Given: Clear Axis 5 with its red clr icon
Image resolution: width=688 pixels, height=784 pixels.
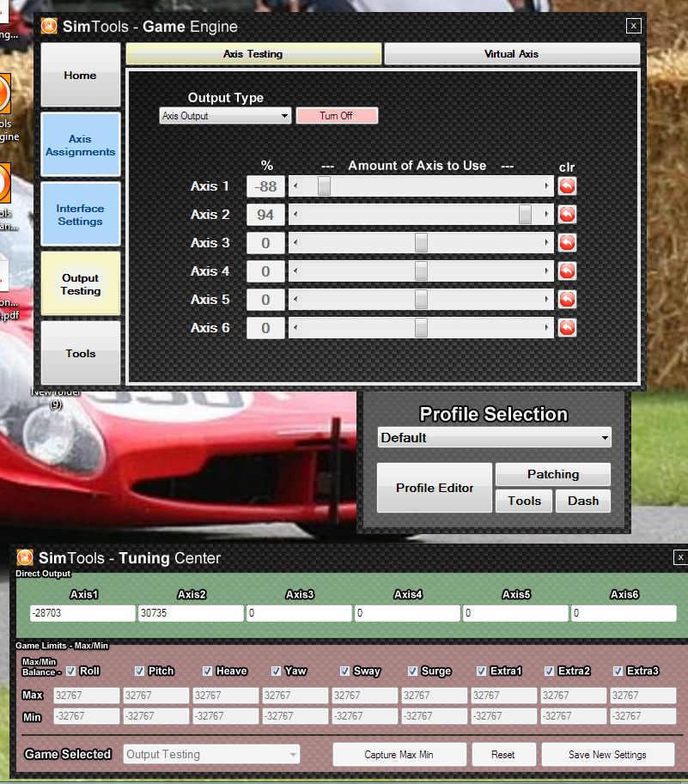Looking at the screenshot, I should 567,300.
